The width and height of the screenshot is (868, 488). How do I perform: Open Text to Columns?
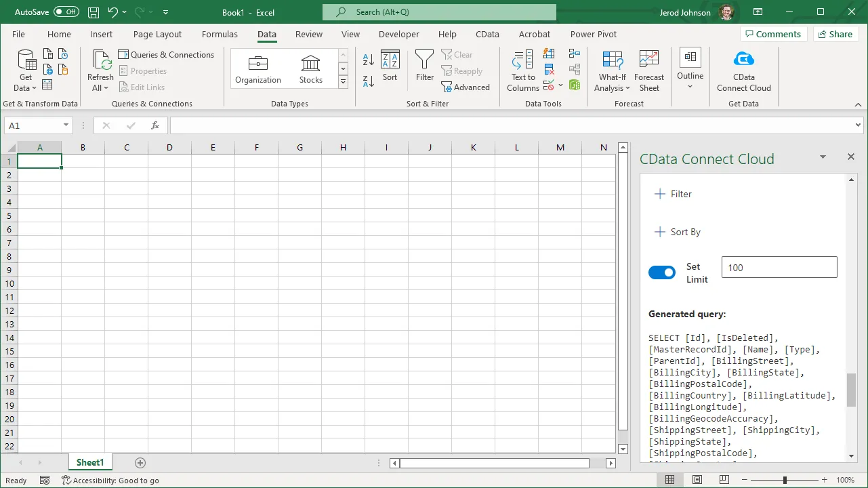522,70
